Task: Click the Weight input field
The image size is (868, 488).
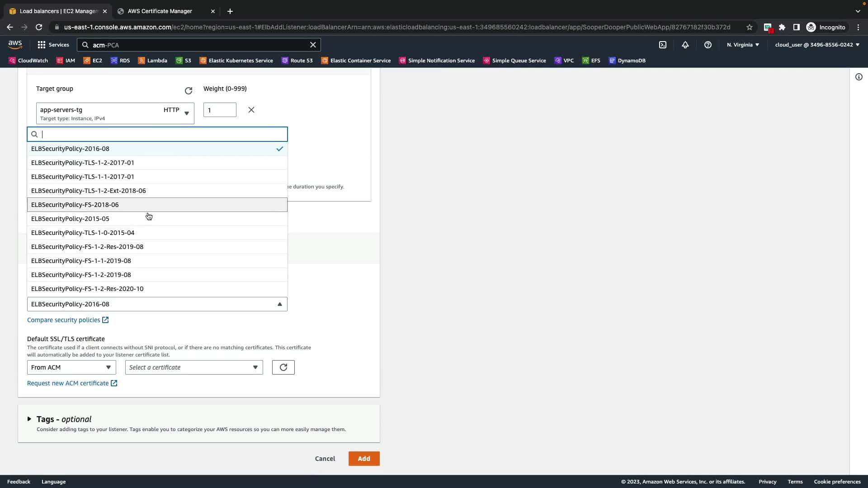Action: click(x=219, y=110)
